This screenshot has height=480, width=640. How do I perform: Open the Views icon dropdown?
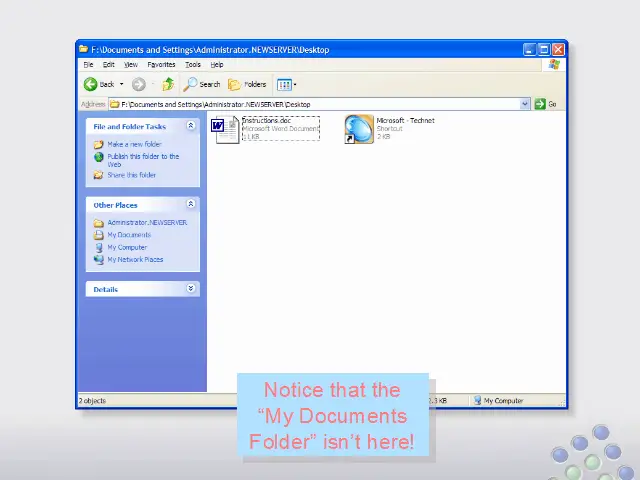286,85
